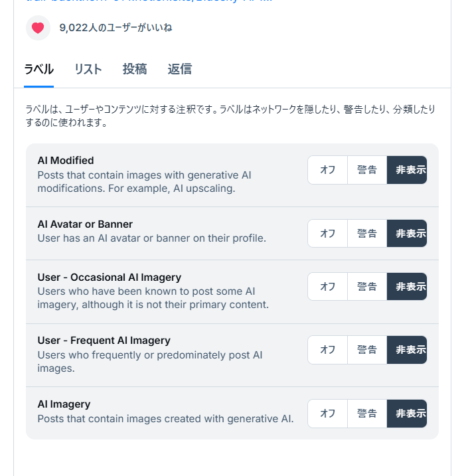
Task: Hide Frequent AI Imagery users
Action: tap(407, 350)
